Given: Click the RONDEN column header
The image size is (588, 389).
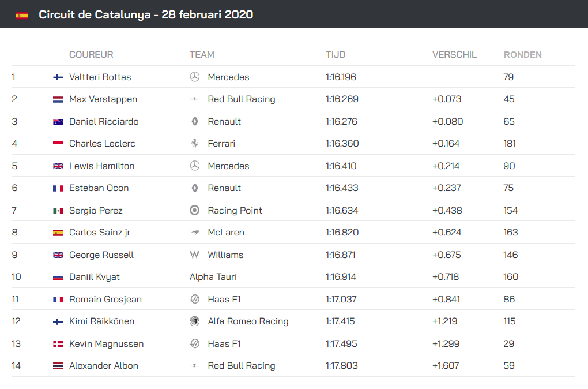Looking at the screenshot, I should tap(522, 55).
